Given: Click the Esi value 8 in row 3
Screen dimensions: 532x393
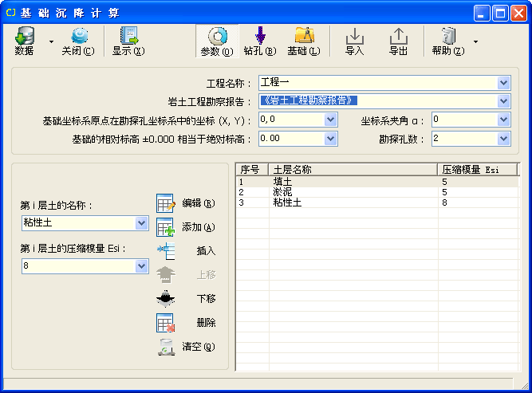Looking at the screenshot, I should click(x=444, y=202).
